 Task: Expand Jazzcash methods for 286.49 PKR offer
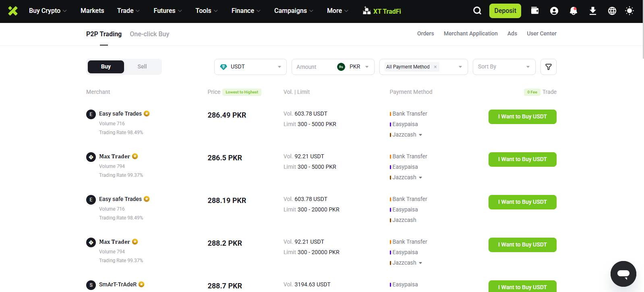click(420, 135)
